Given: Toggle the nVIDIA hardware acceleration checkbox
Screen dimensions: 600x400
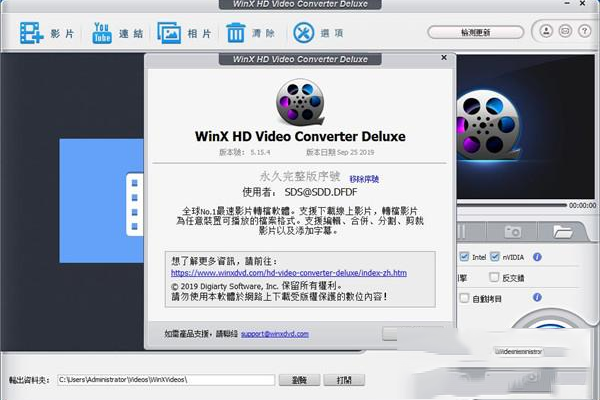Looking at the screenshot, I should click(x=495, y=256).
